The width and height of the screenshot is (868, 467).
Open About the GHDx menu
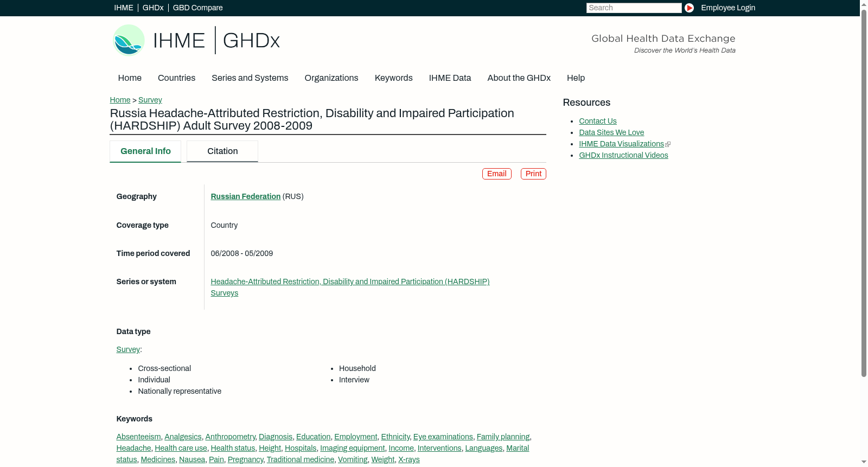tap(519, 78)
